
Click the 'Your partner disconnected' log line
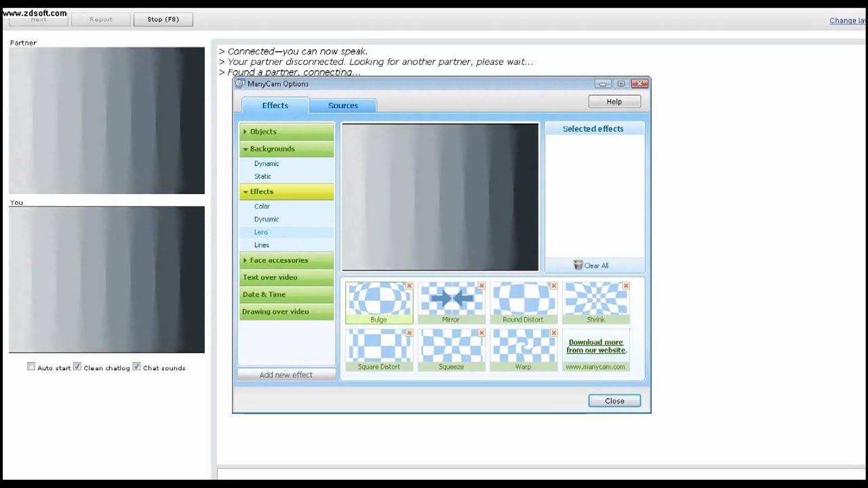(x=376, y=62)
